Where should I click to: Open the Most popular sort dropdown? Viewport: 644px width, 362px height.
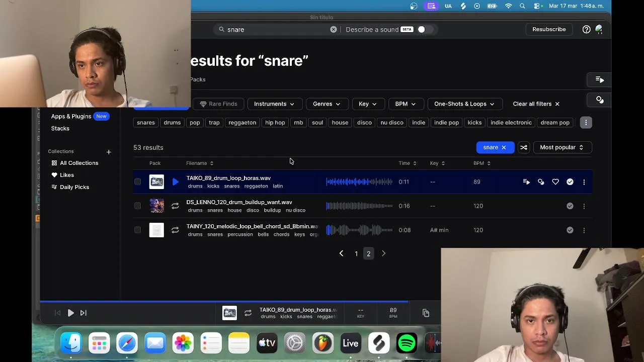[x=562, y=147]
